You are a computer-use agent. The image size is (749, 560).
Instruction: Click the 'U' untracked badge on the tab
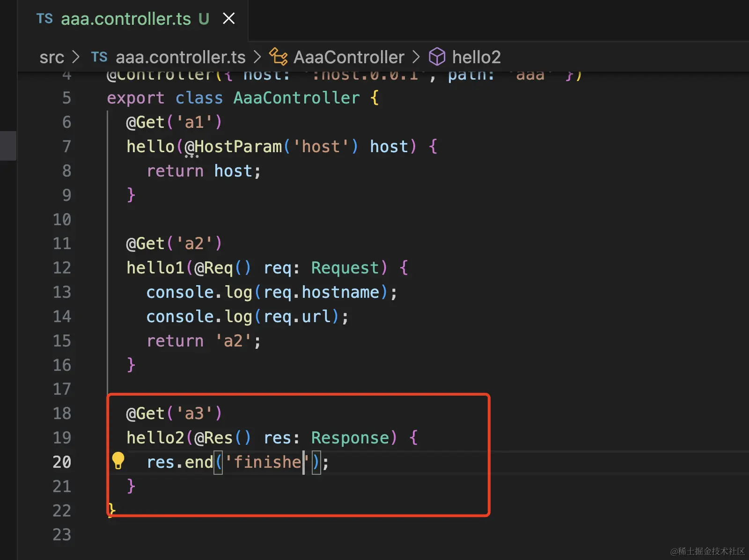click(x=204, y=19)
